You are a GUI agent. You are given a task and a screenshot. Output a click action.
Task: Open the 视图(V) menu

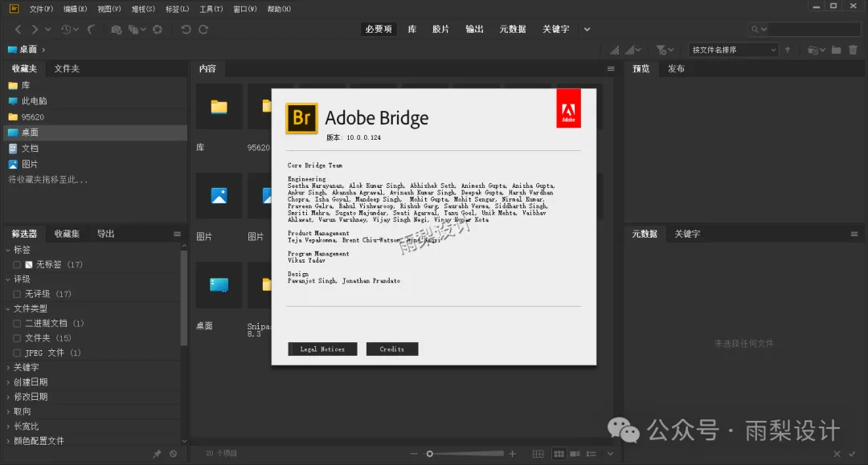(109, 9)
